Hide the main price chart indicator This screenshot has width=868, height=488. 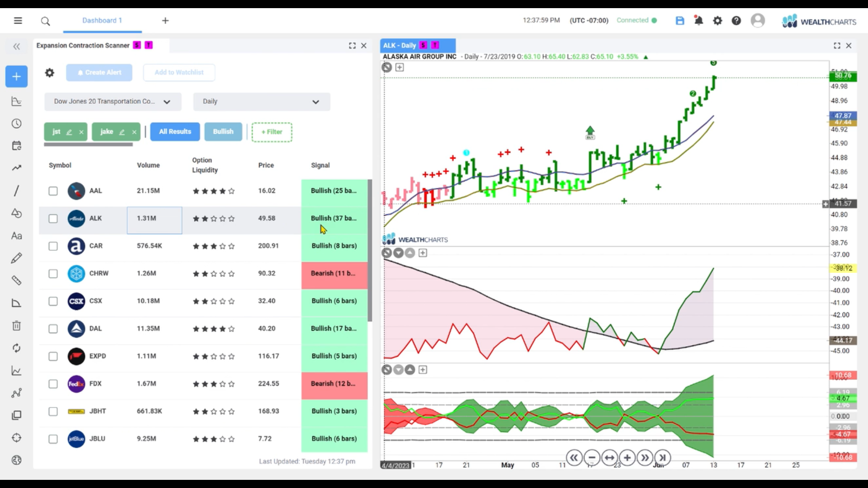[x=387, y=67]
